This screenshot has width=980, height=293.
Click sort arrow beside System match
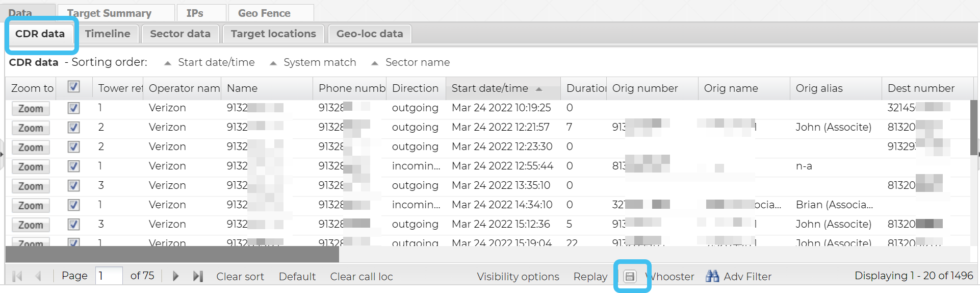coord(273,63)
